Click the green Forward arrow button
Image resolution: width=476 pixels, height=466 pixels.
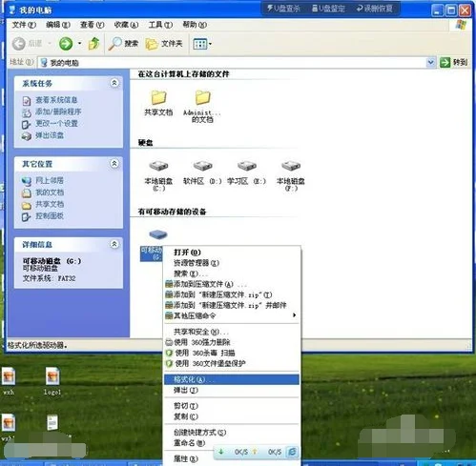66,44
